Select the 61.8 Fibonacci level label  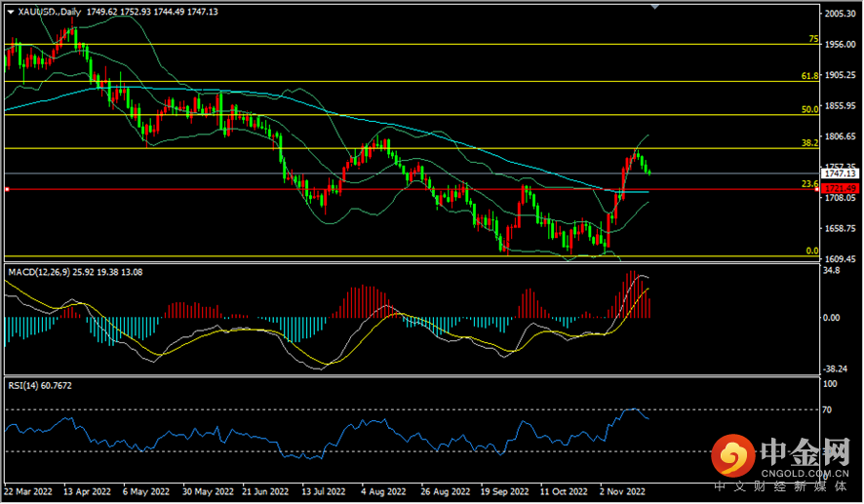pos(808,75)
